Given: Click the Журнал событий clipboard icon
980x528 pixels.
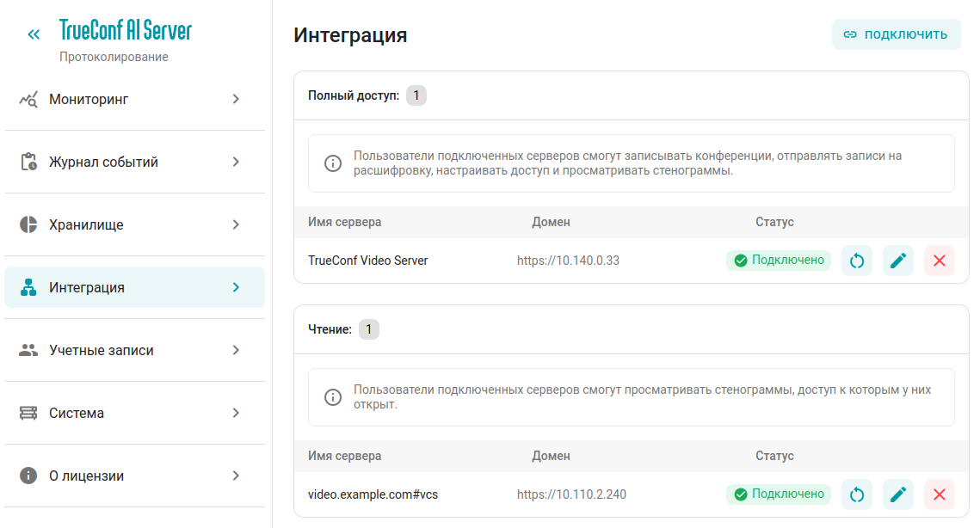Looking at the screenshot, I should coord(28,162).
